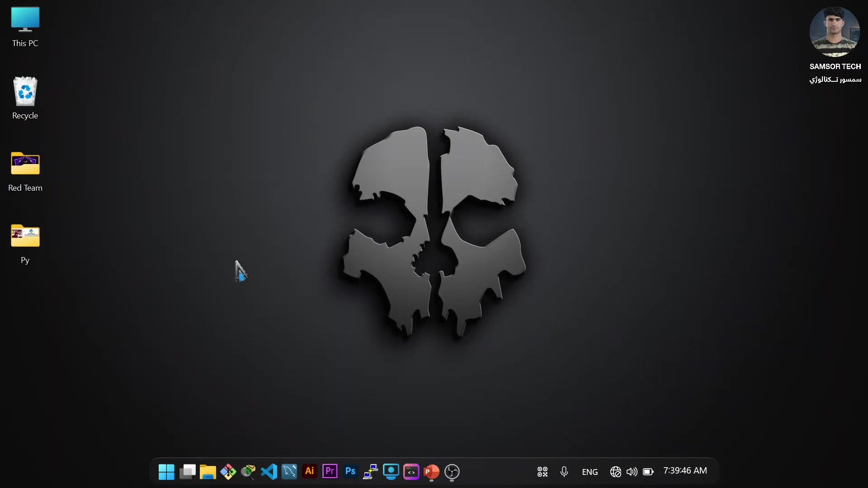Click the "This PC" icon label

25,43
